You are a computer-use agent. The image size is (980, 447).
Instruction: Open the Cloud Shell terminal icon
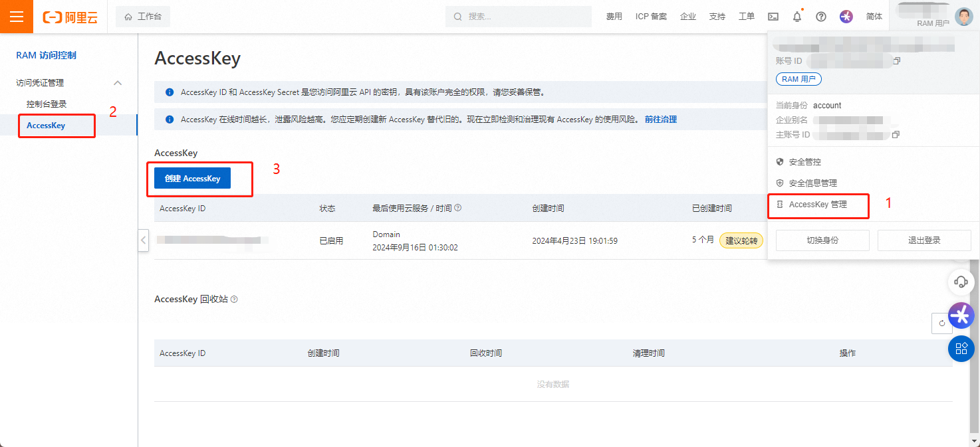[x=773, y=17]
